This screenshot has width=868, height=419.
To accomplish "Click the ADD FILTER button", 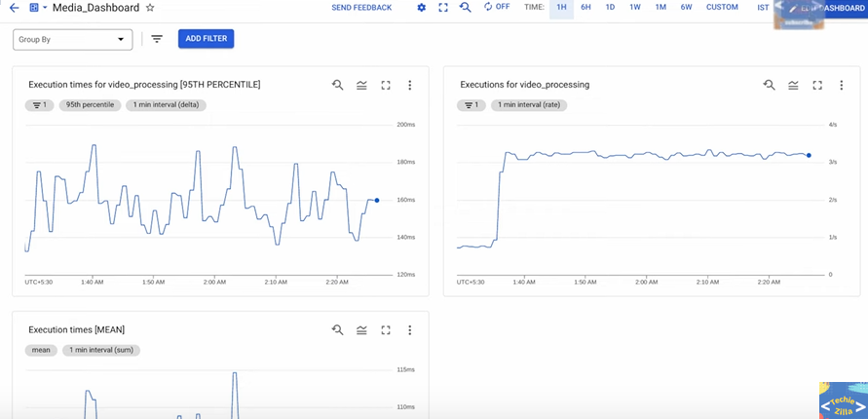I will click(x=206, y=39).
